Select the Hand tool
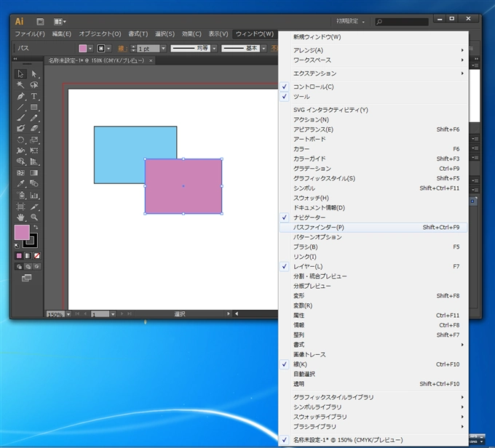This screenshot has height=448, width=495. pos(20,217)
